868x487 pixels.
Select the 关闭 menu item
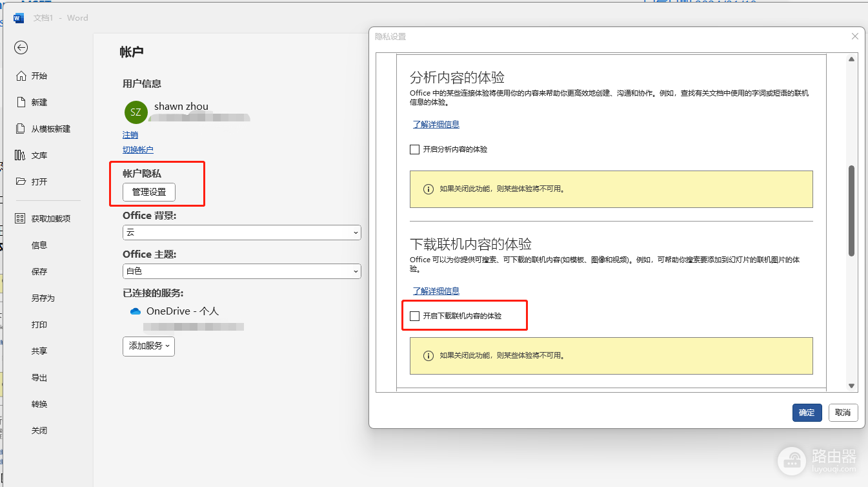[39, 430]
